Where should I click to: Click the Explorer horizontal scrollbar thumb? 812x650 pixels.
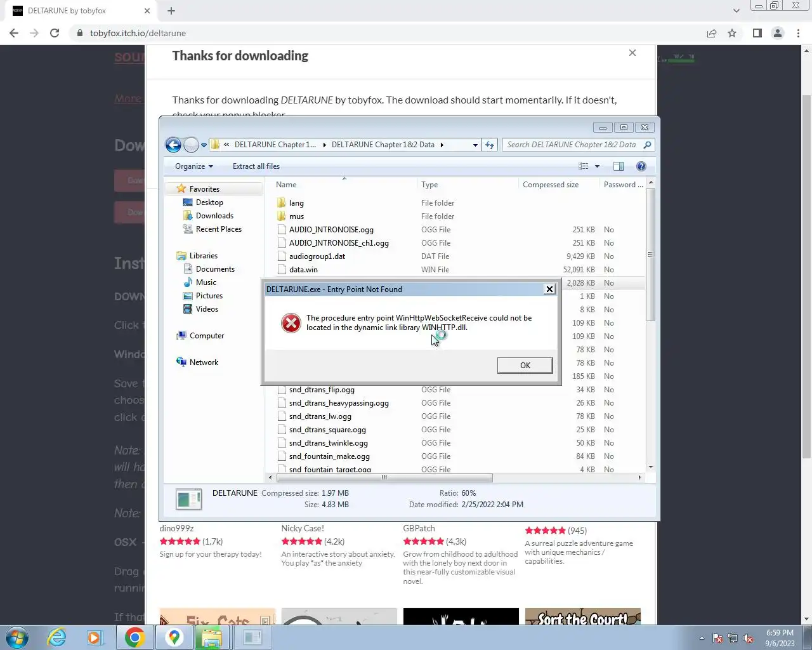pos(384,477)
